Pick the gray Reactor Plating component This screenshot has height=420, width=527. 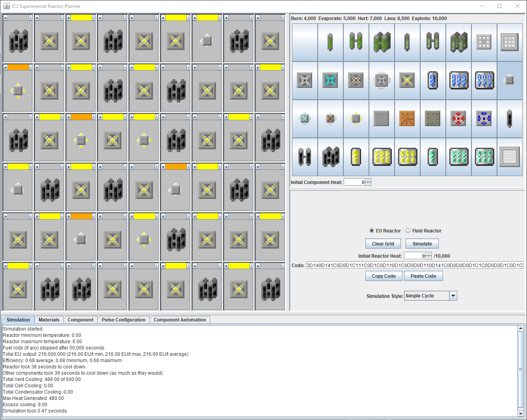click(x=382, y=119)
